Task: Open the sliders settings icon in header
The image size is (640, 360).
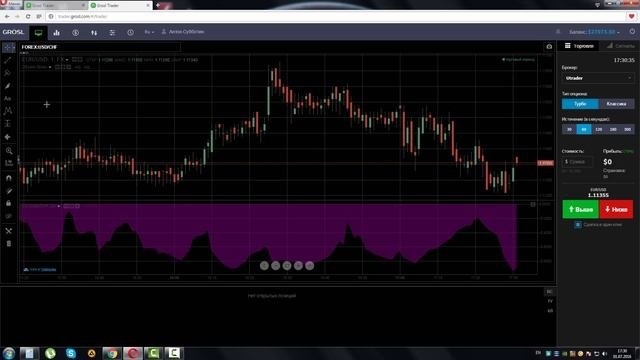Action: [112, 32]
